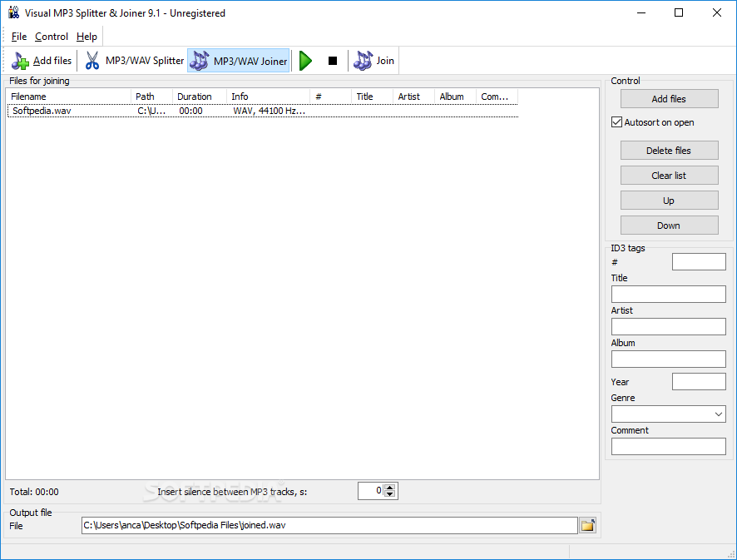The height and width of the screenshot is (560, 737).
Task: Move the file Up in the list
Action: coord(669,201)
